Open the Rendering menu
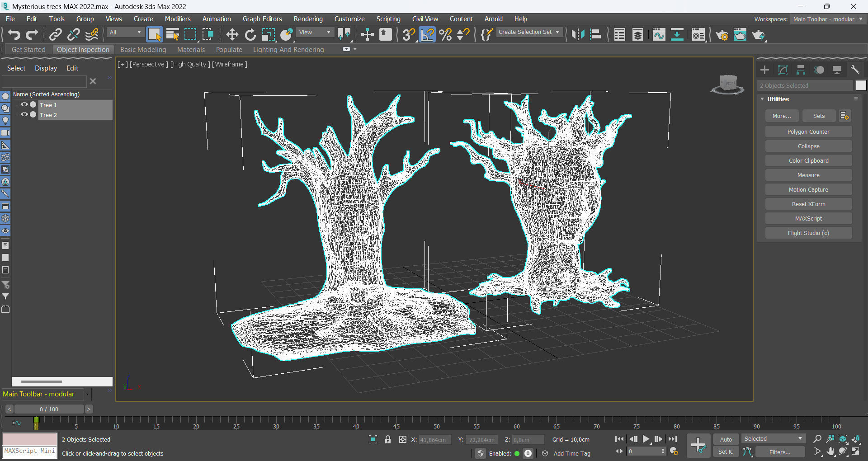Screen dimensions: 868x461 tap(308, 19)
